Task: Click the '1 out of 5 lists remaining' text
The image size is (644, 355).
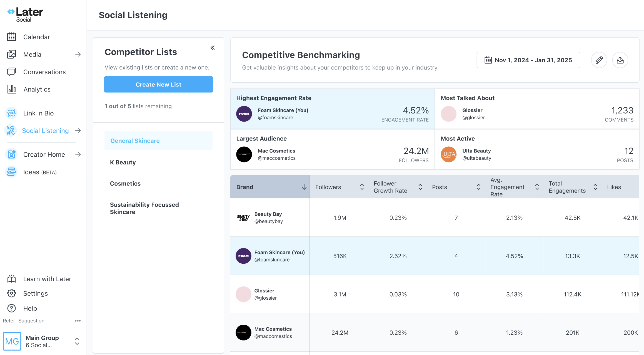Action: (x=138, y=106)
